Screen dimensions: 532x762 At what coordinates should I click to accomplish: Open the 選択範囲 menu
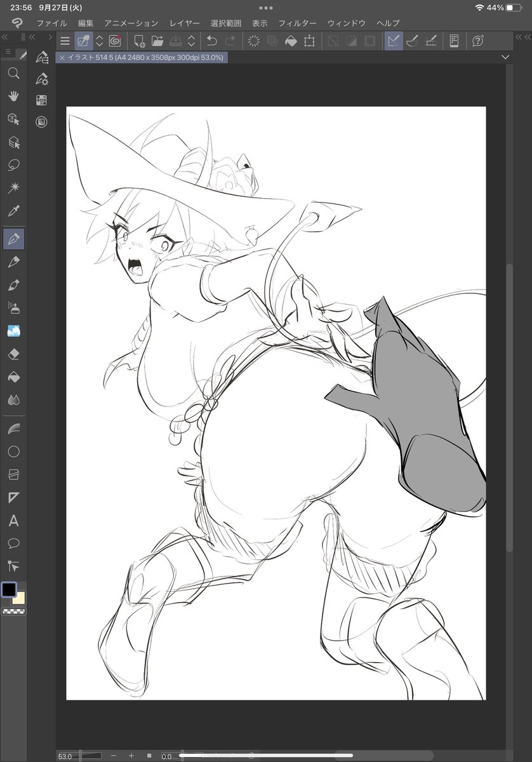[x=226, y=23]
